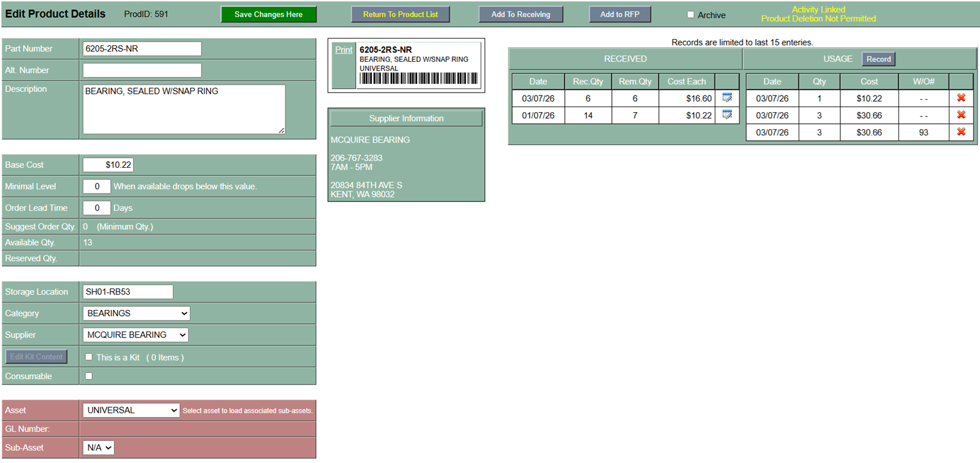Click the Record usage button
The height and width of the screenshot is (463, 980).
(878, 59)
